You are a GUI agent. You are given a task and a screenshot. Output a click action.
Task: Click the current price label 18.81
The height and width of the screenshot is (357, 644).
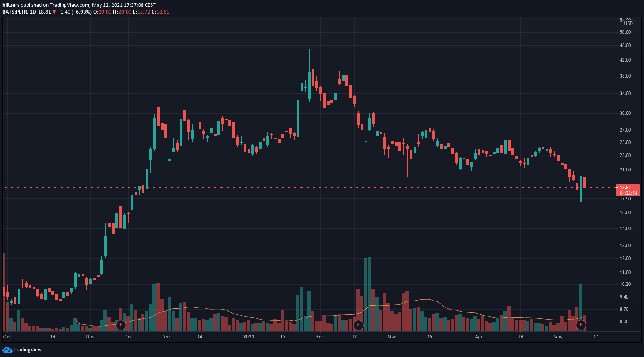(626, 188)
